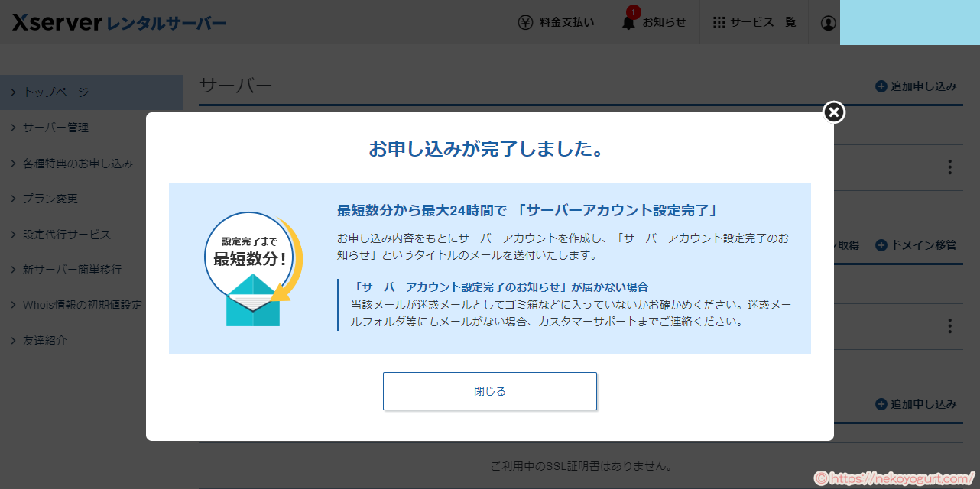Open the サービス一覧 grid icon

coord(718,22)
